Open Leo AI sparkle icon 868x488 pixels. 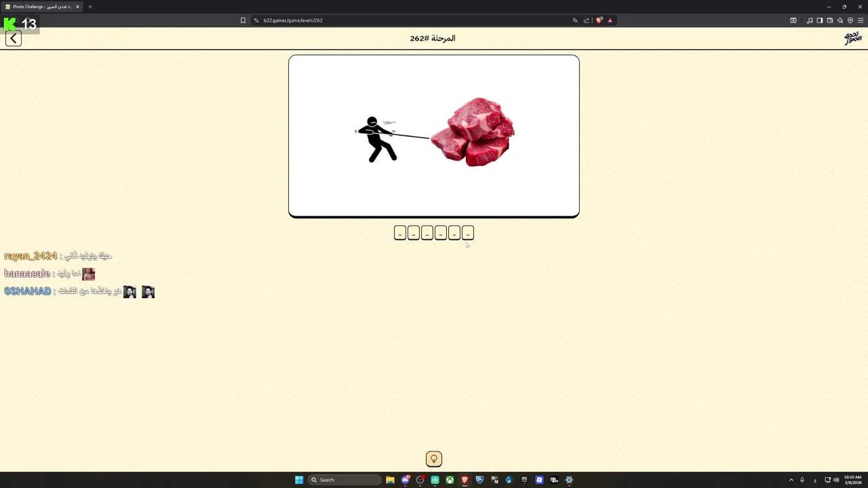pyautogui.click(x=840, y=20)
